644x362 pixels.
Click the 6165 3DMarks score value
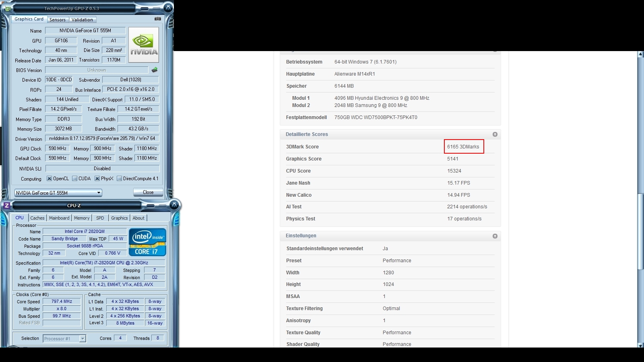tap(463, 147)
